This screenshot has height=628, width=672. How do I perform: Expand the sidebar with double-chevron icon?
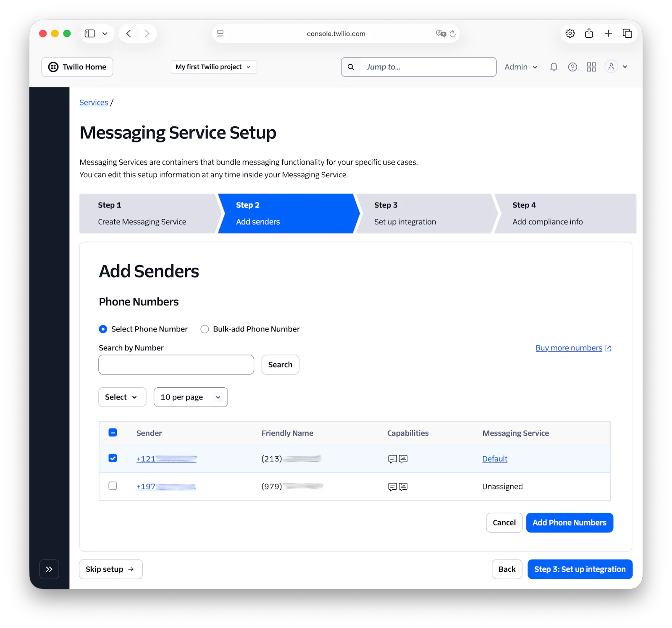pyautogui.click(x=49, y=569)
